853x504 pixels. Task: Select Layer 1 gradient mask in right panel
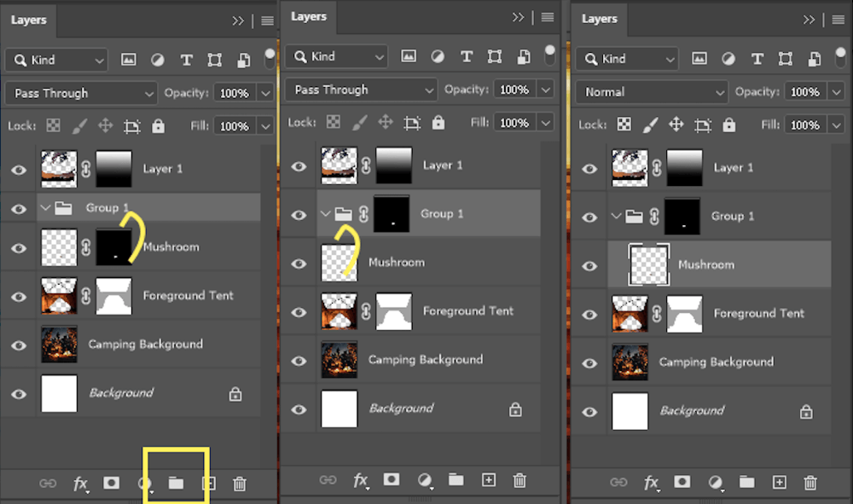[684, 168]
